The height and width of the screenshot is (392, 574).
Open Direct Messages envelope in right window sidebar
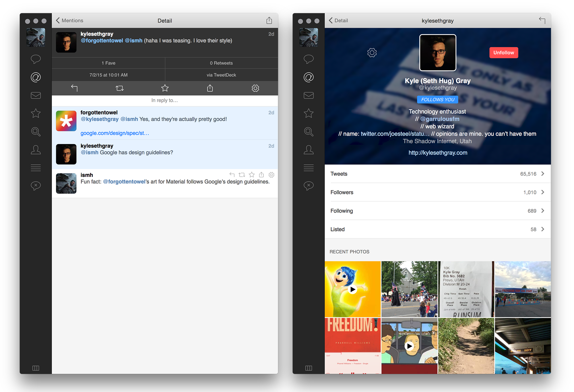(309, 95)
